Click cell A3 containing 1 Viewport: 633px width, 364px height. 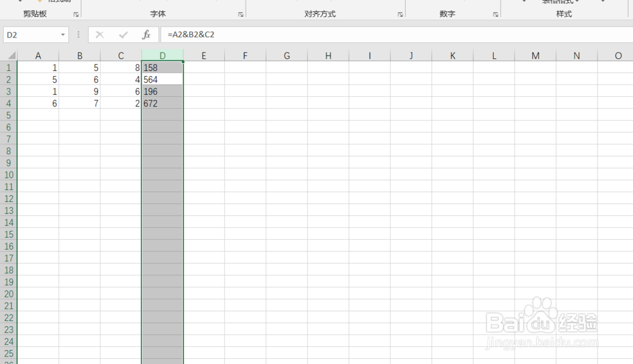pos(38,91)
